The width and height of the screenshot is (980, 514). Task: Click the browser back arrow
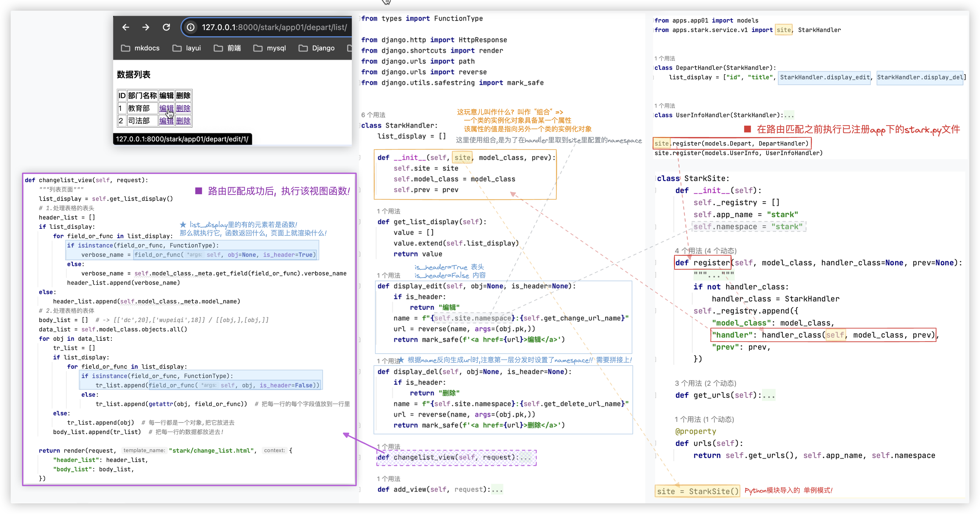pos(125,27)
